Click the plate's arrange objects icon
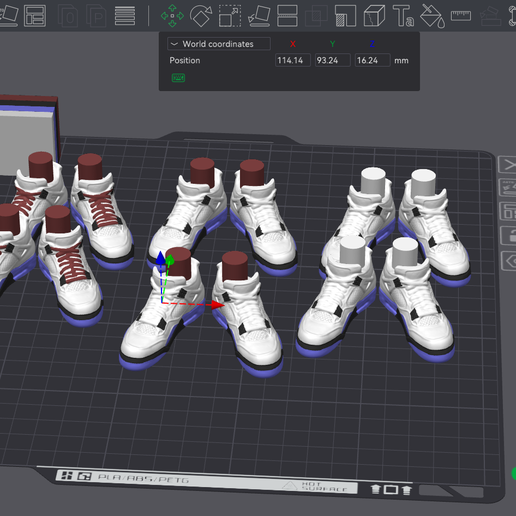Screen dimensions: 516x516 (x=509, y=211)
